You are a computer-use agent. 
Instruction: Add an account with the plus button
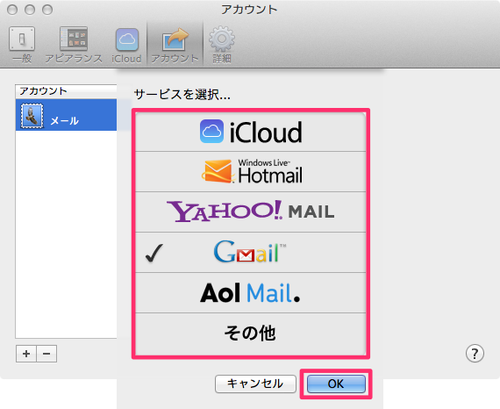(26, 354)
